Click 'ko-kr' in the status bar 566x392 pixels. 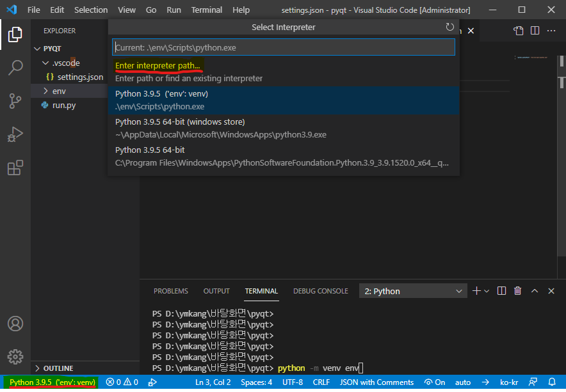pyautogui.click(x=509, y=382)
